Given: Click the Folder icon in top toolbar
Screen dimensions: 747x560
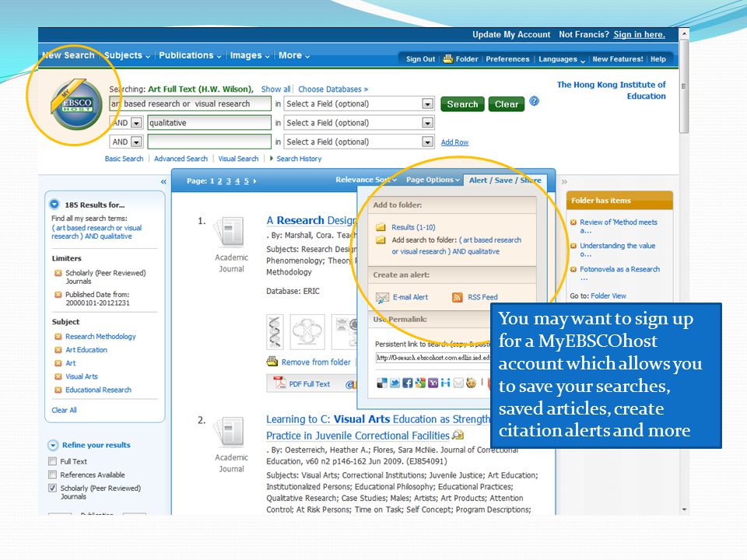Looking at the screenshot, I should (448, 58).
